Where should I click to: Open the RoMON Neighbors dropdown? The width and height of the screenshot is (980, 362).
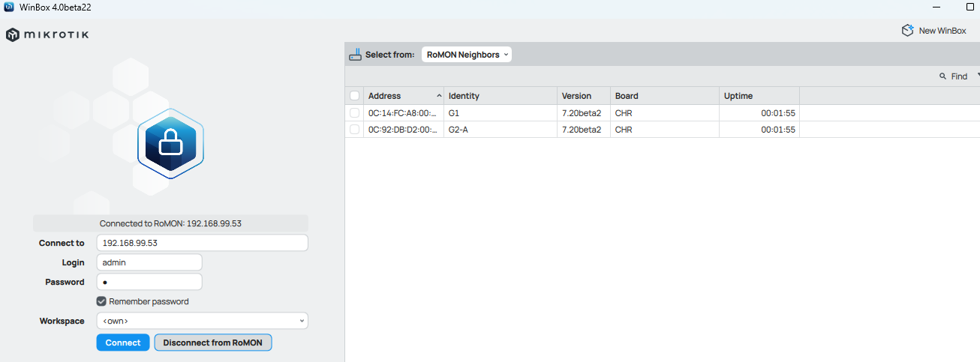pos(466,55)
